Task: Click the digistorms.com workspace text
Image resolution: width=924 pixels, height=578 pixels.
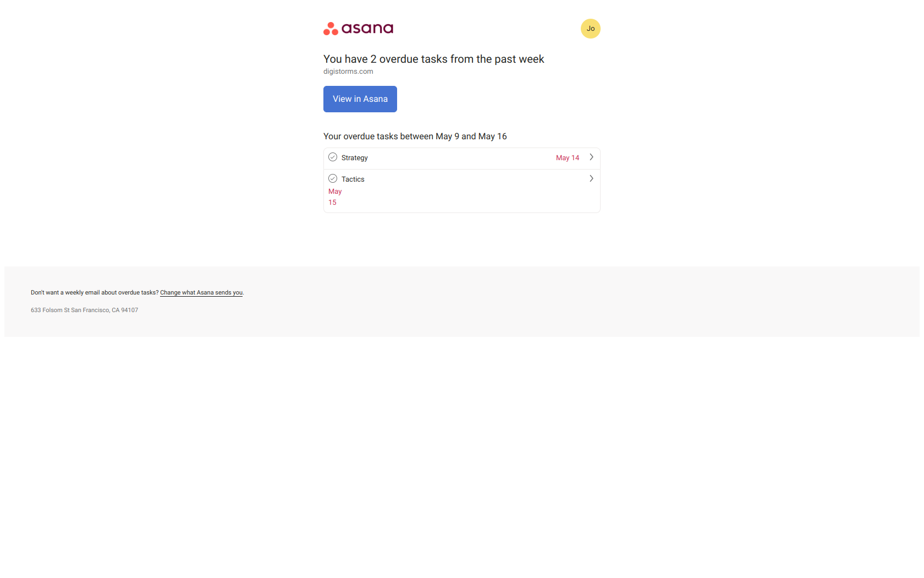Action: tap(348, 72)
